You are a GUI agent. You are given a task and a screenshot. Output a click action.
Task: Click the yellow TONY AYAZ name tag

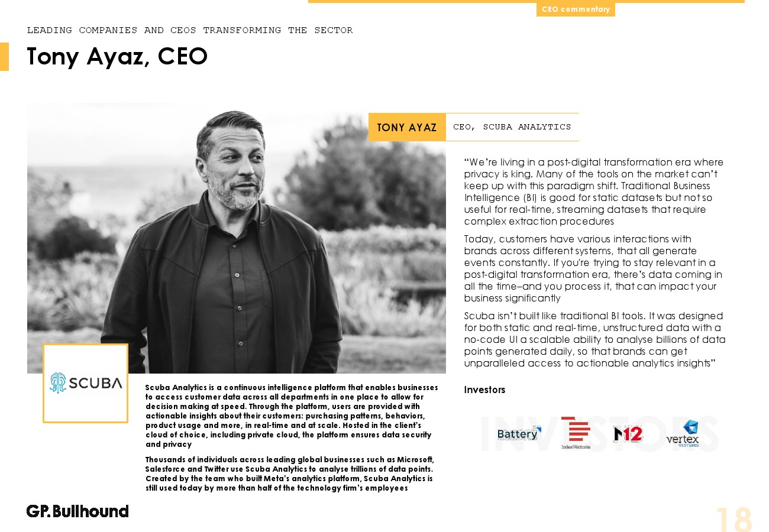(x=407, y=127)
